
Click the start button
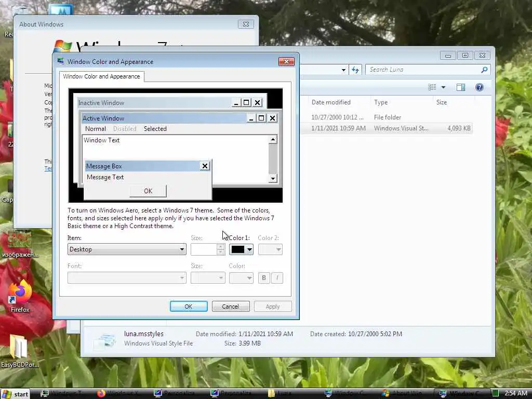click(15, 394)
